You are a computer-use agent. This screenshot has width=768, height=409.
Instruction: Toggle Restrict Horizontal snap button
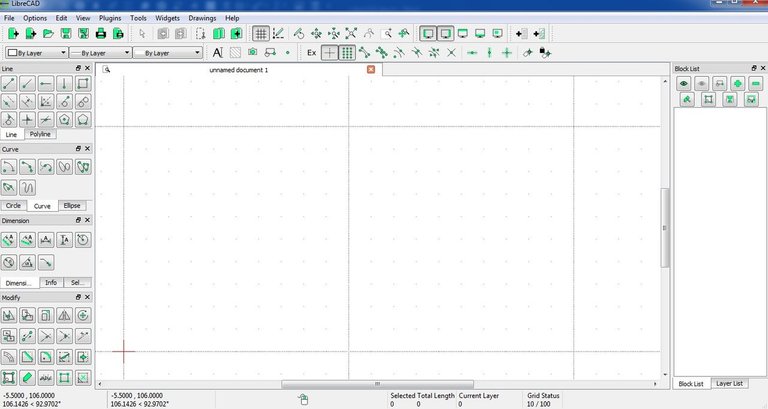click(x=472, y=52)
